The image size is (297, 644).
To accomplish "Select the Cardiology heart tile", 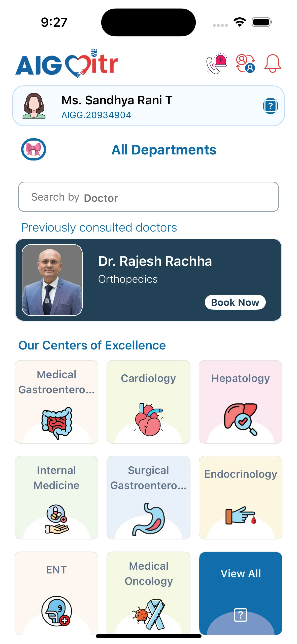I will click(148, 402).
